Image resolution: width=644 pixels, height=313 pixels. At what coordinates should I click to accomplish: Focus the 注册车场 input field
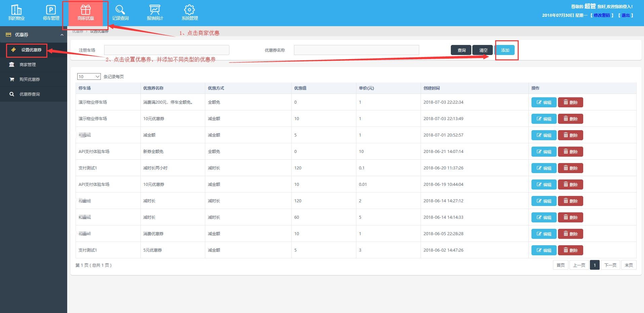167,50
